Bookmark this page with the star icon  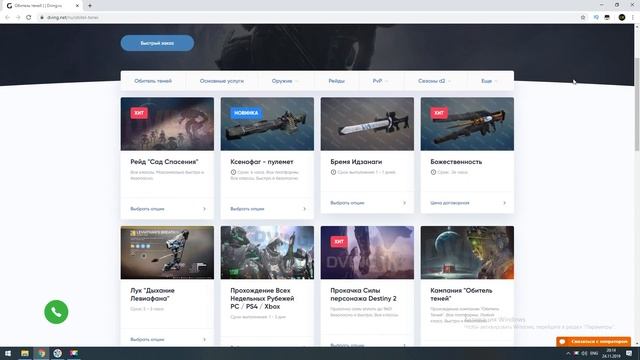pyautogui.click(x=583, y=18)
